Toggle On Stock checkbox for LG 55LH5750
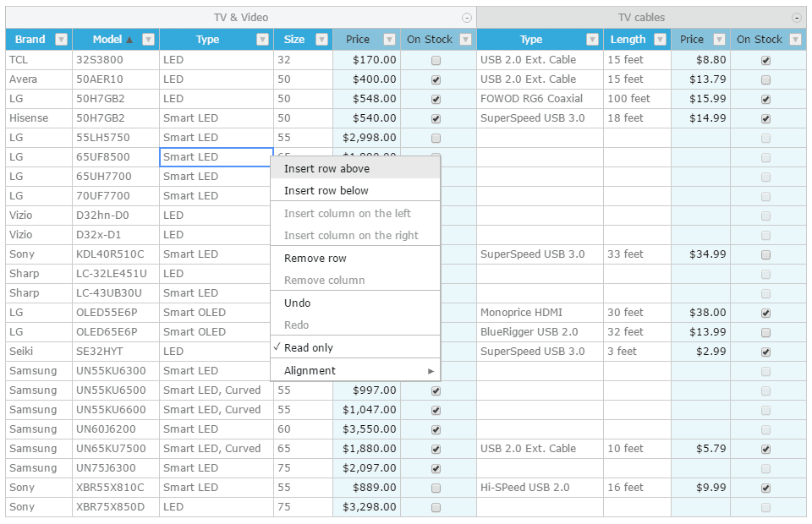This screenshot has width=812, height=524. coord(436,138)
